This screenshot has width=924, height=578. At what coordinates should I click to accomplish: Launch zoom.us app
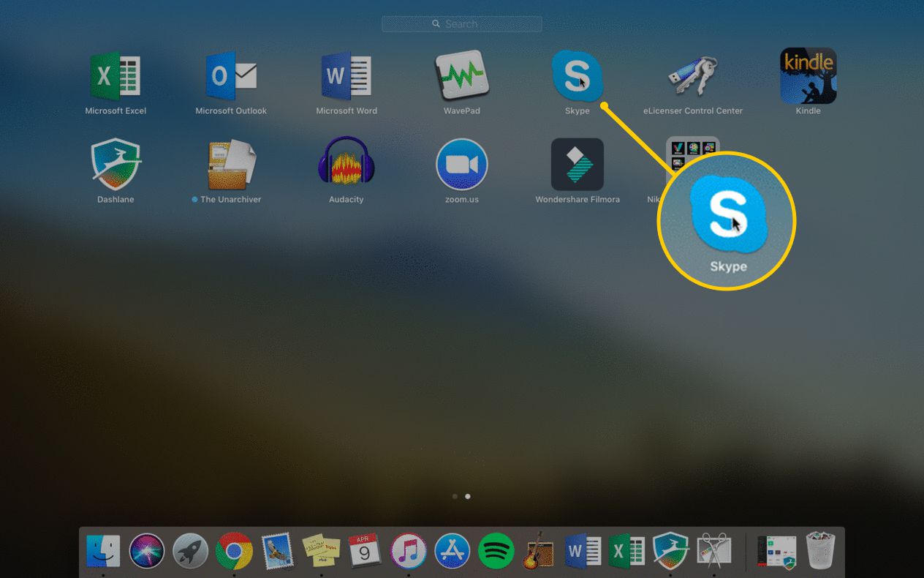click(461, 165)
